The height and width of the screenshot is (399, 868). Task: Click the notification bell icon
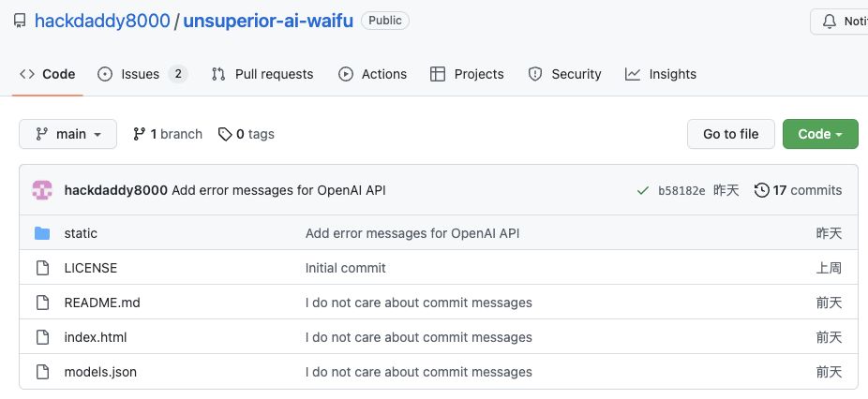tap(829, 21)
